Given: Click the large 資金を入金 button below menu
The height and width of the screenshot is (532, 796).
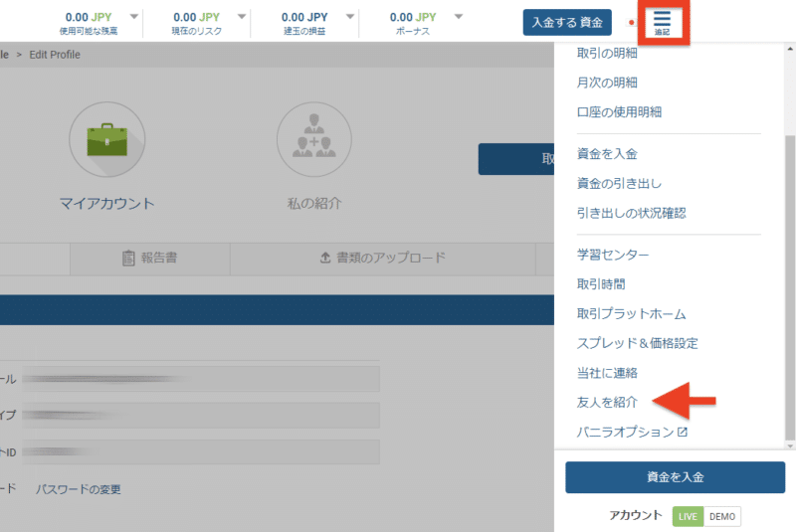Looking at the screenshot, I should coord(676,477).
